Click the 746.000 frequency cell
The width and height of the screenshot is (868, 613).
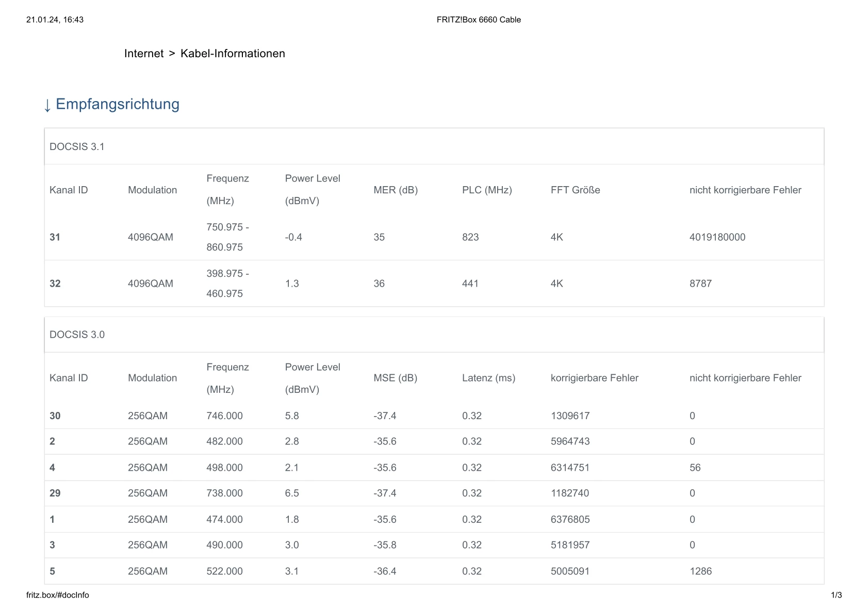pos(224,416)
